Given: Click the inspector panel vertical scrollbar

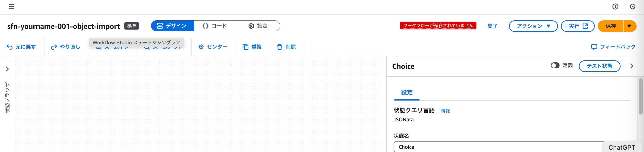Looking at the screenshot, I should tap(641, 97).
